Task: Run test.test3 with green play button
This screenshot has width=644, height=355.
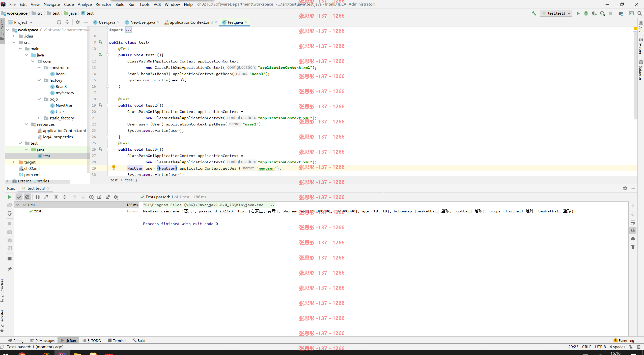Action: 578,13
